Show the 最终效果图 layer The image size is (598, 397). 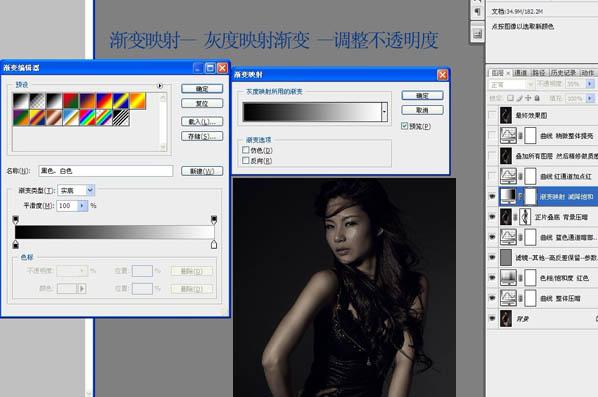pyautogui.click(x=493, y=115)
